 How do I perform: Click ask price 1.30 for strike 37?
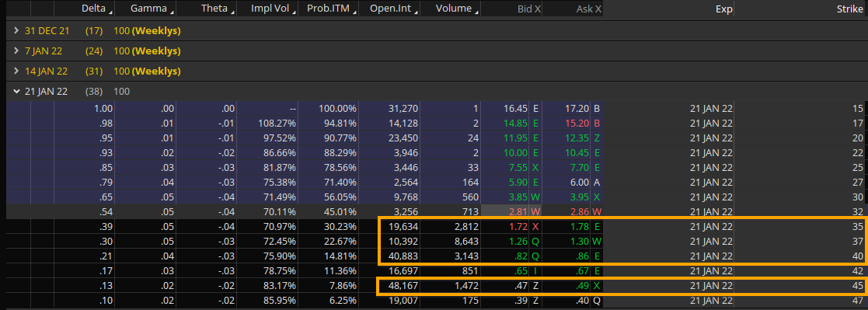pos(580,242)
